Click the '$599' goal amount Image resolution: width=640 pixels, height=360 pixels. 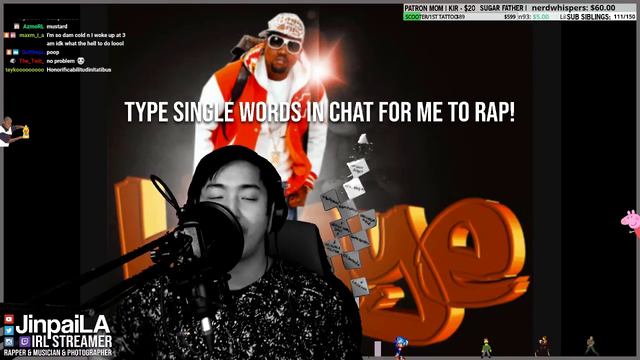click(x=510, y=17)
